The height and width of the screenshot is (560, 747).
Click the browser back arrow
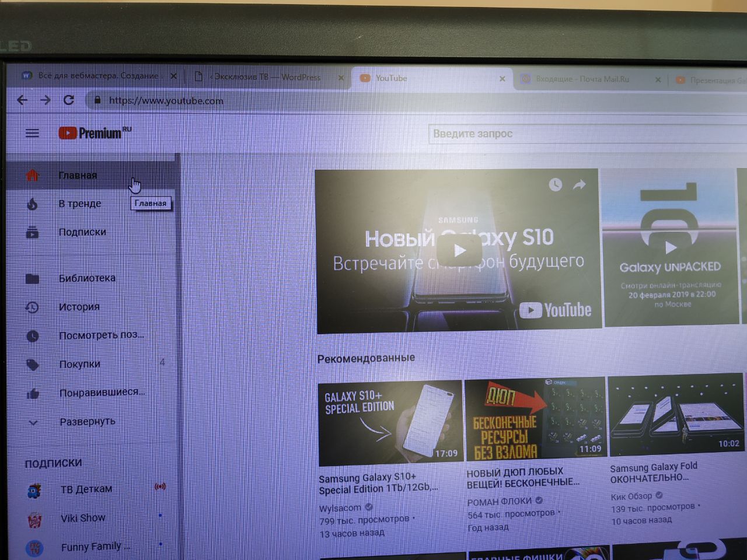(x=22, y=100)
